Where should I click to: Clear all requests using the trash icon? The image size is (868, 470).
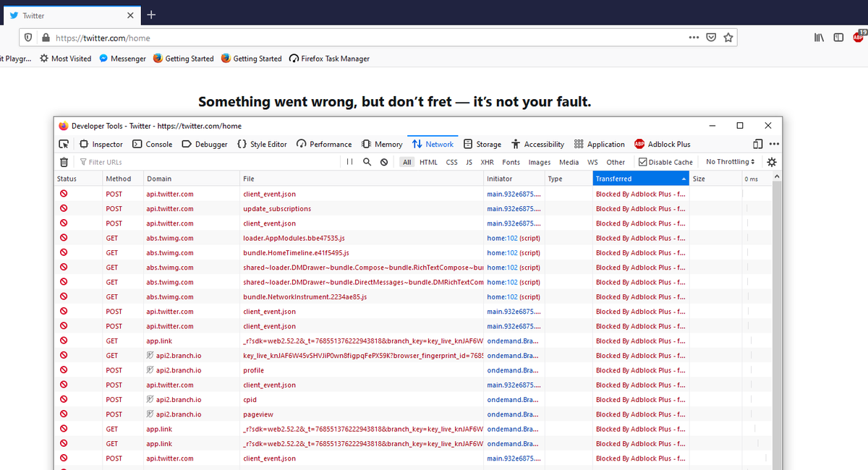(64, 162)
